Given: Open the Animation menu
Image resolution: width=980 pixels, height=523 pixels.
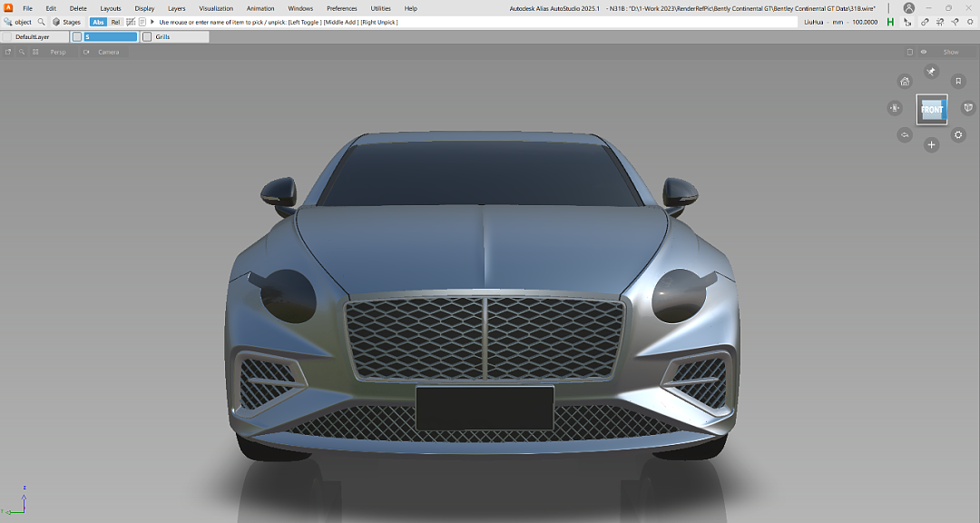Looking at the screenshot, I should tap(260, 9).
